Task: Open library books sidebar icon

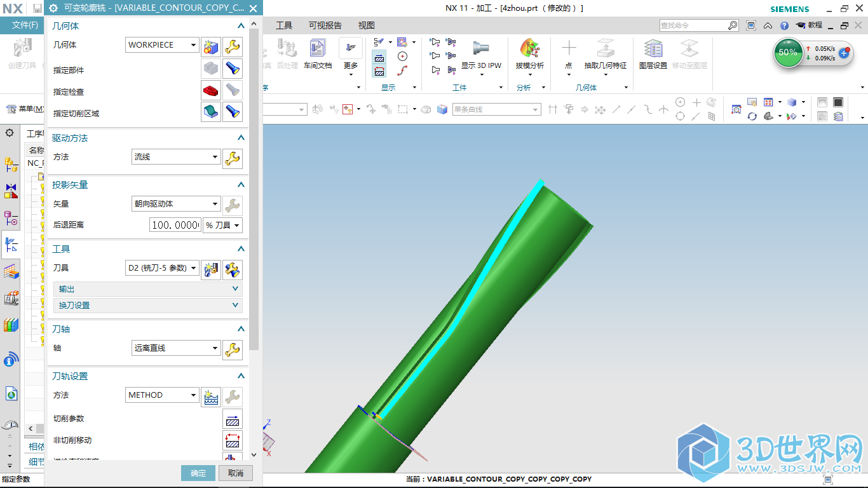Action: click(x=11, y=325)
